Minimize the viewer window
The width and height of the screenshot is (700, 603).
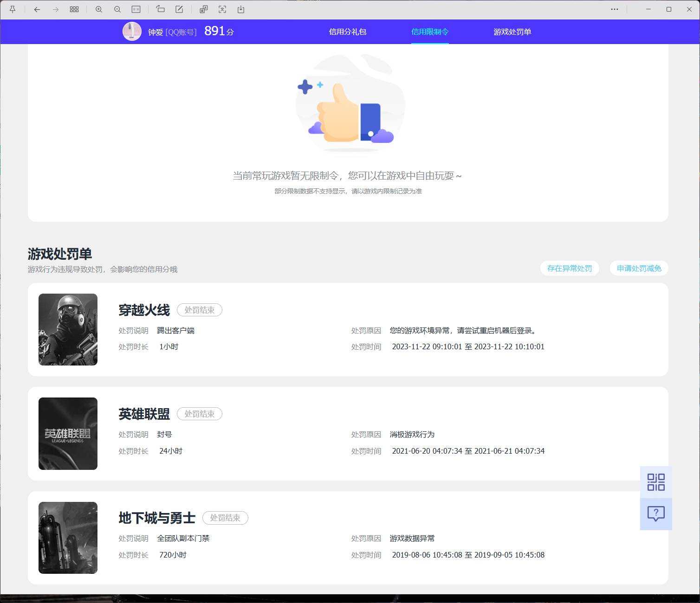tap(648, 9)
